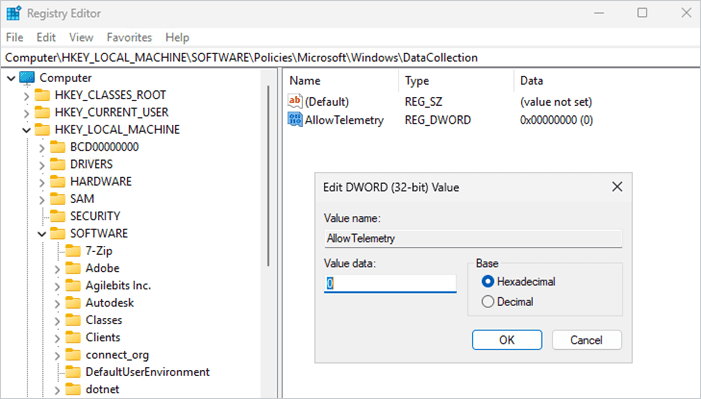This screenshot has height=399, width=701.
Task: Click the Computer icon in the tree
Action: (x=27, y=78)
